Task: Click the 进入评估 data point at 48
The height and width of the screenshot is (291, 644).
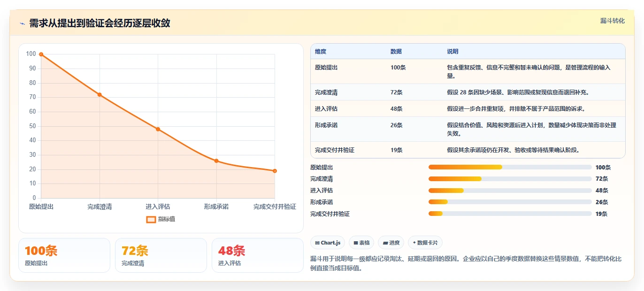Action: tap(158, 129)
